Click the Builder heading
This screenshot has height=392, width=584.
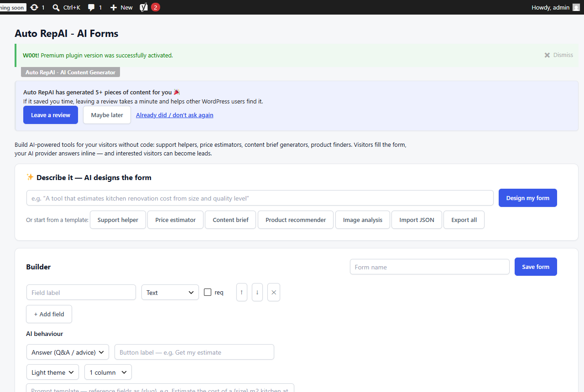pos(38,267)
